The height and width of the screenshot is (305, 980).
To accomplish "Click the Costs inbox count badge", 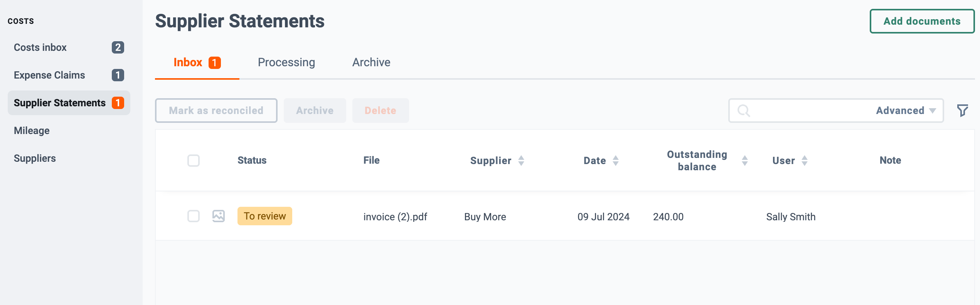I will (x=118, y=47).
